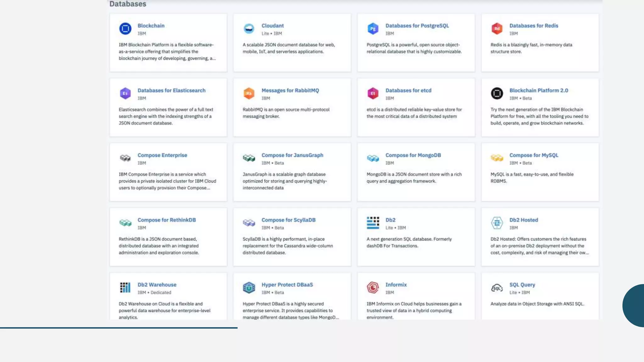The height and width of the screenshot is (362, 644).
Task: Click the Hyper Protect DBaaS shield icon
Action: (x=249, y=288)
